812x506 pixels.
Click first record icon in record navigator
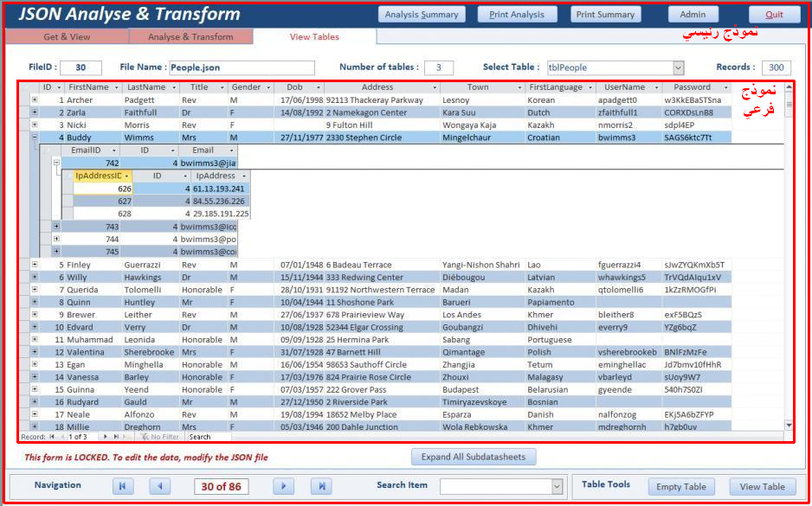(x=51, y=437)
